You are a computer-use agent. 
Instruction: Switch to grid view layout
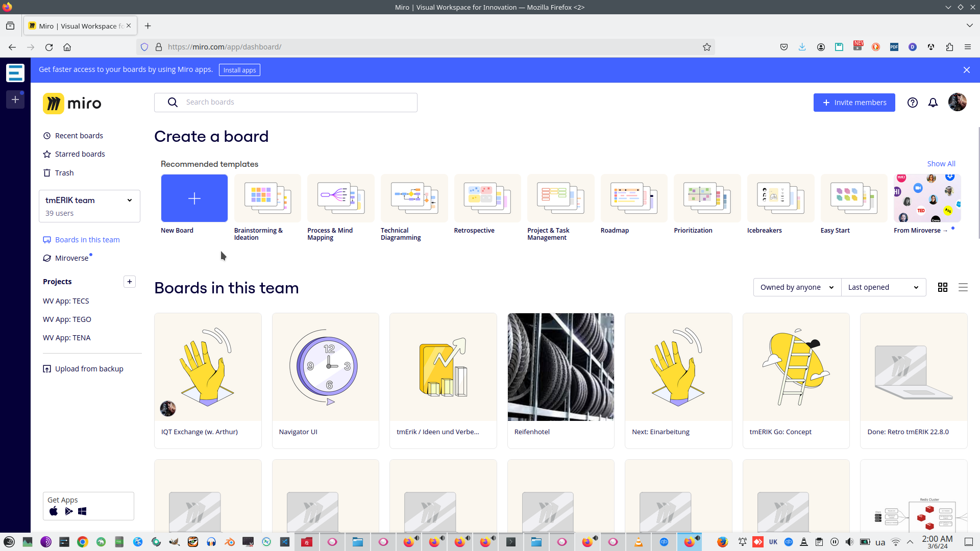coord(942,287)
